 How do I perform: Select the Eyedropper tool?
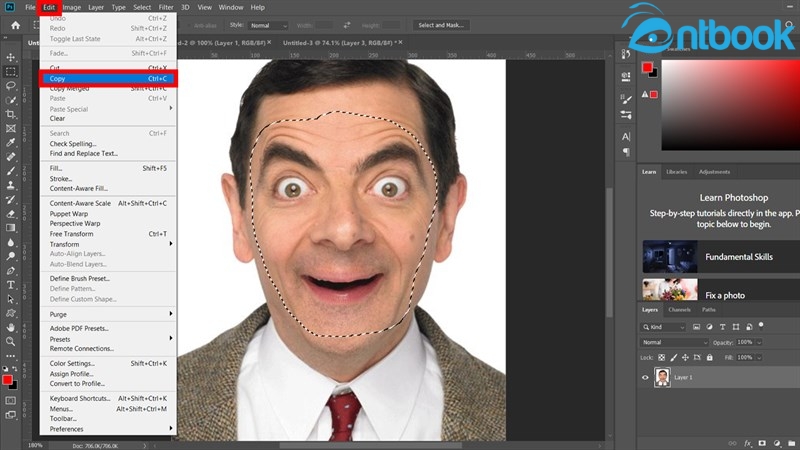(x=10, y=142)
